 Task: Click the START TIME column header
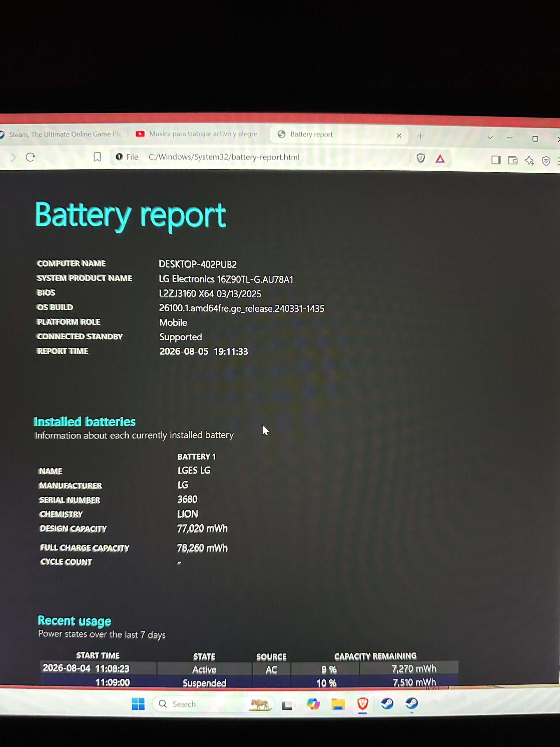point(98,656)
